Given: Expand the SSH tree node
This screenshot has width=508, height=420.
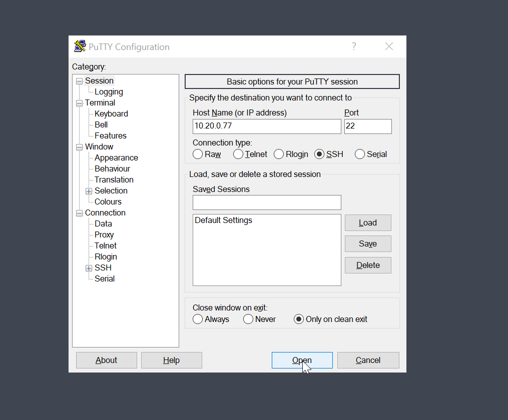Looking at the screenshot, I should (x=89, y=268).
